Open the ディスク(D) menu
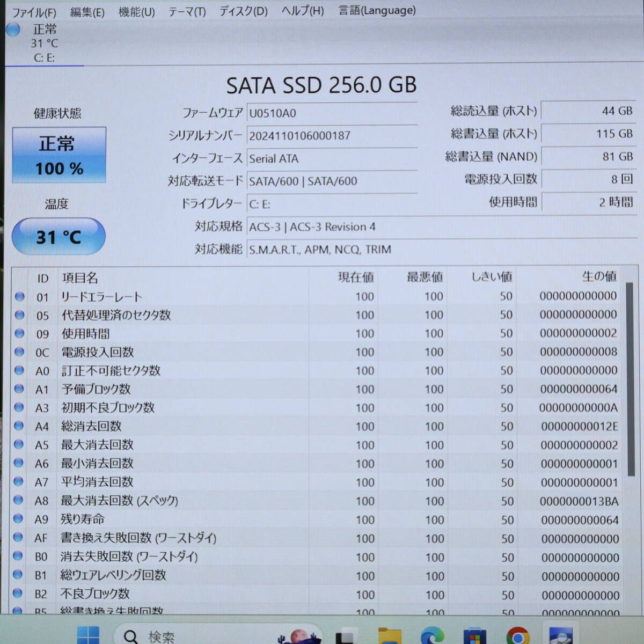 pos(243,11)
